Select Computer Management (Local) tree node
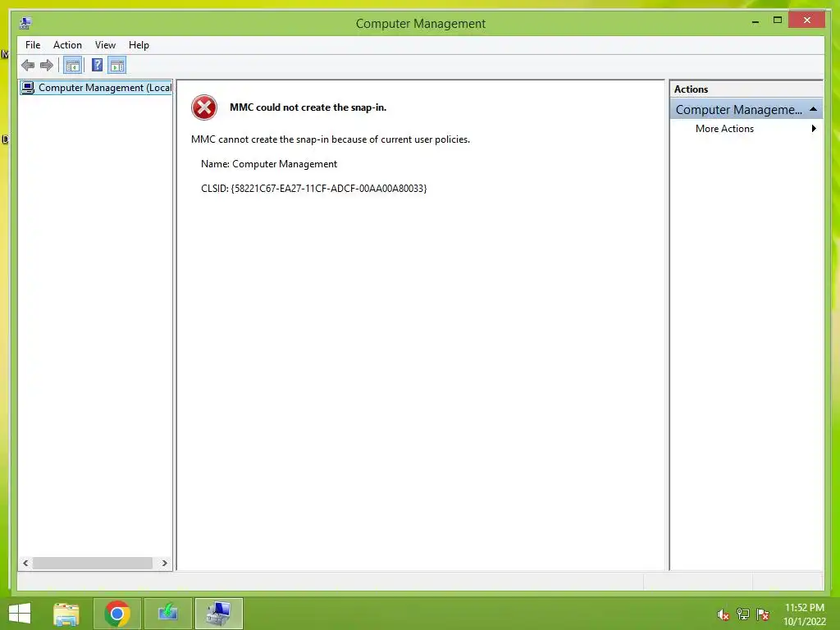Screen dimensions: 840x630 point(97,87)
